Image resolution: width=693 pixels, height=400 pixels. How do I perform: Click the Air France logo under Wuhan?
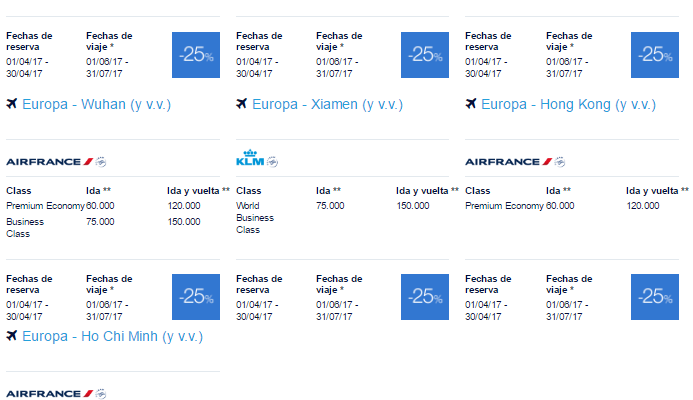50,162
